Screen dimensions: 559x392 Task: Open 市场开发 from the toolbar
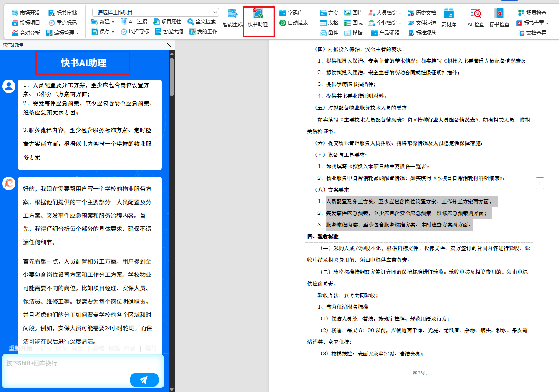[26, 13]
